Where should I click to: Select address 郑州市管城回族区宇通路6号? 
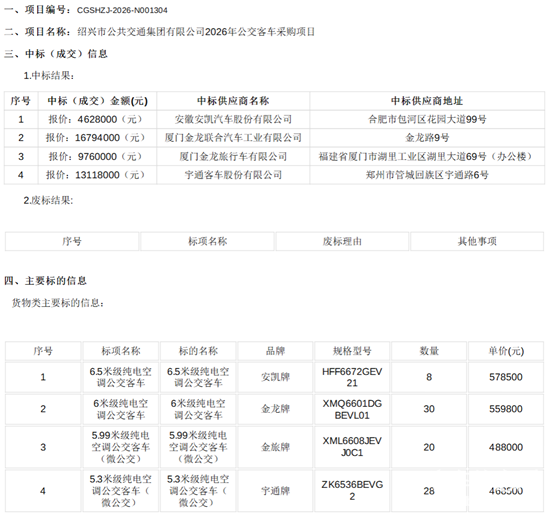pos(427,175)
